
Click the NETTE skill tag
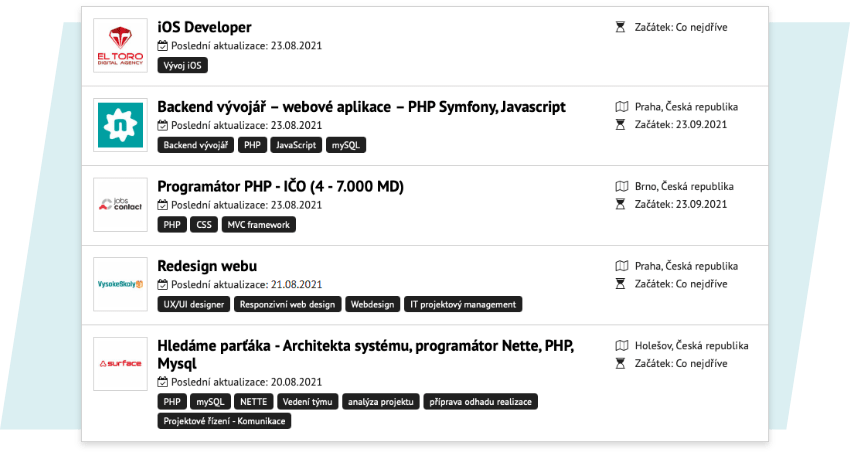pos(255,402)
